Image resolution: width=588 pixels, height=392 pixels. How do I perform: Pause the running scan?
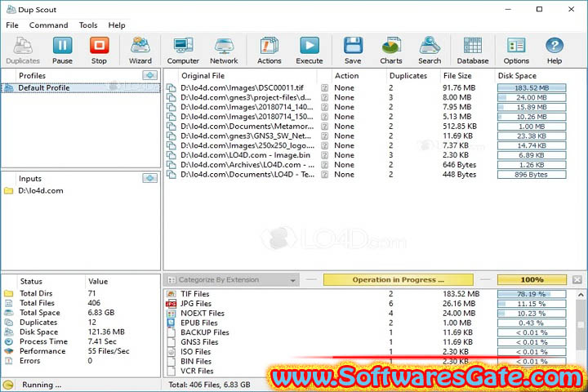[62, 51]
